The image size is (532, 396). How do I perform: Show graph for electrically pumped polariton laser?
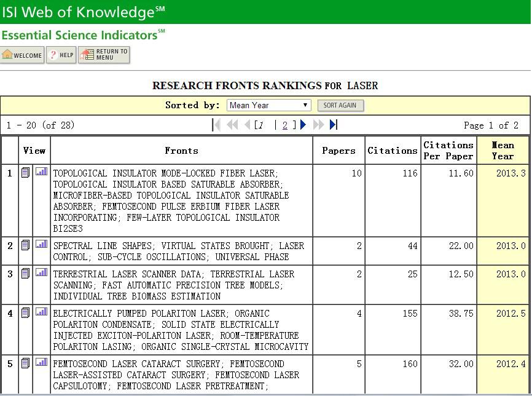pyautogui.click(x=41, y=312)
